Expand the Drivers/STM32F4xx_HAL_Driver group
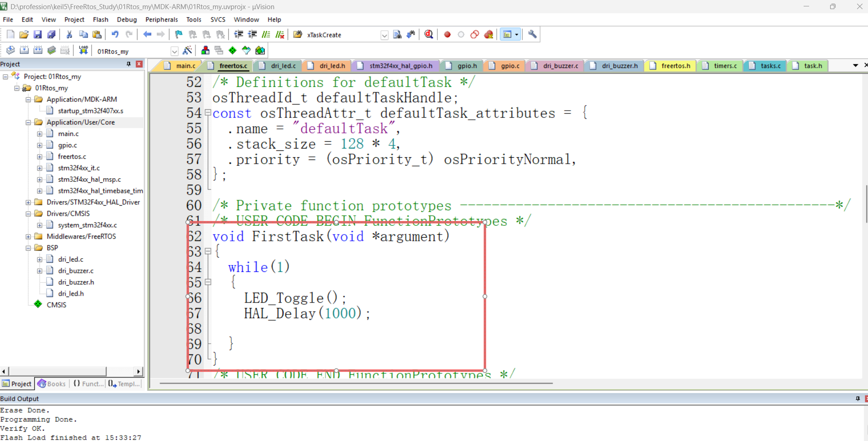 tap(28, 202)
